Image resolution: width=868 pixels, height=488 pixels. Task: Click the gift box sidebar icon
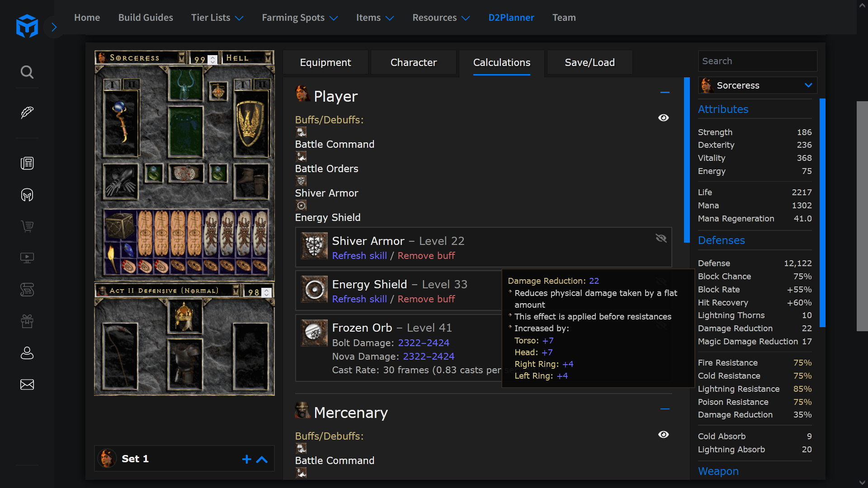pos(27,321)
